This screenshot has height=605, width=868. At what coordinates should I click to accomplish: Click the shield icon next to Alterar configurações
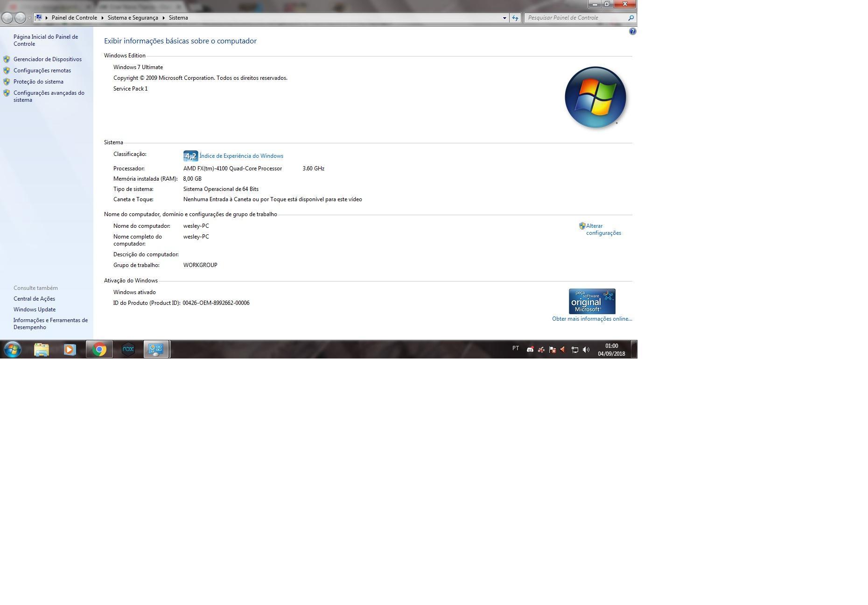pos(582,226)
